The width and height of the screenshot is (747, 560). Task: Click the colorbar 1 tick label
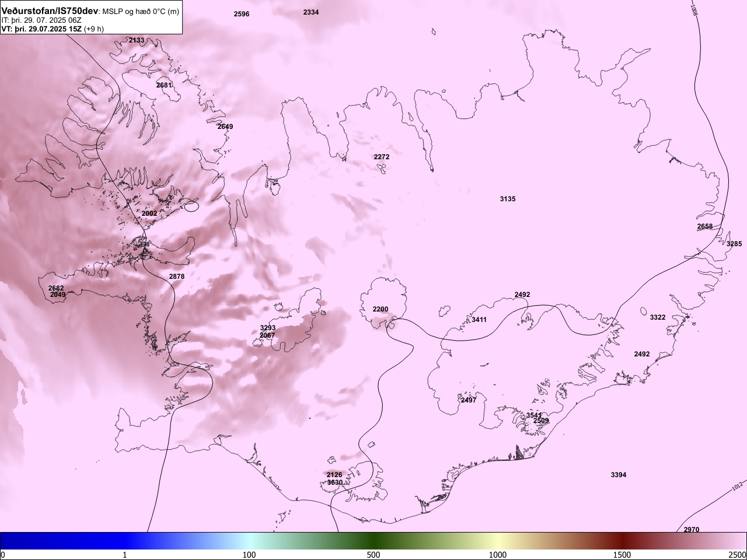(125, 554)
